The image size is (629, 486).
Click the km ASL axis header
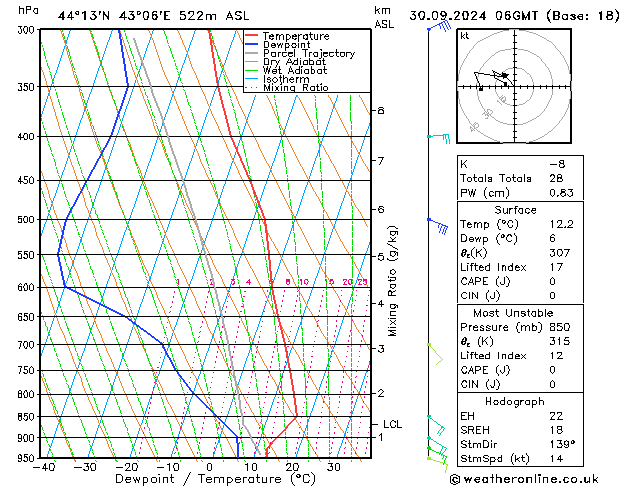tap(384, 17)
